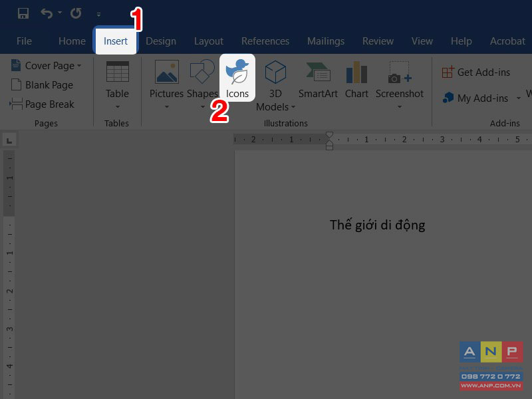Image resolution: width=532 pixels, height=399 pixels.
Task: Expand the My Add-ins dropdown arrow
Action: pos(519,98)
